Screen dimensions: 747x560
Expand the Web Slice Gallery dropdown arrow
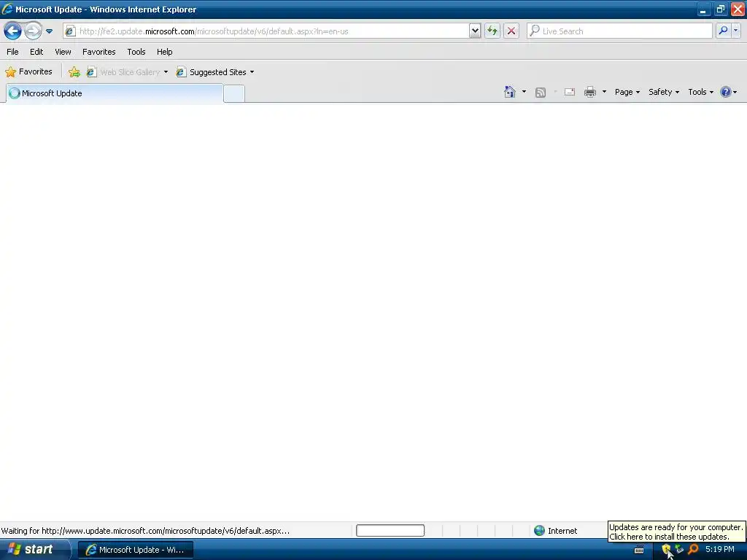166,72
